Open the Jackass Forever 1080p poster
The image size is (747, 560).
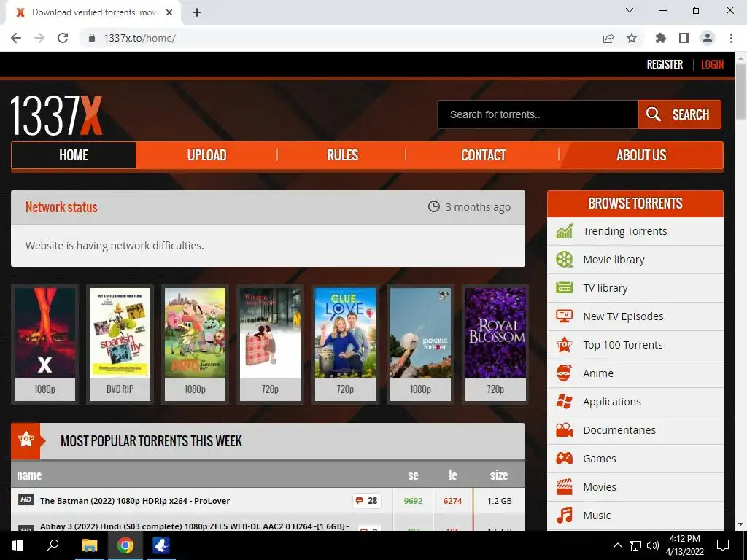pyautogui.click(x=420, y=344)
